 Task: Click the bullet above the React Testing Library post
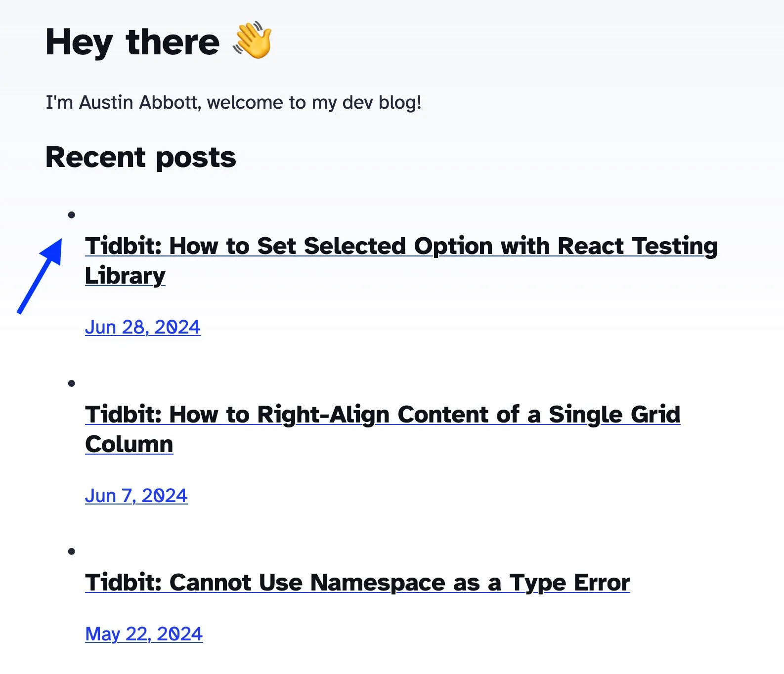(x=72, y=214)
